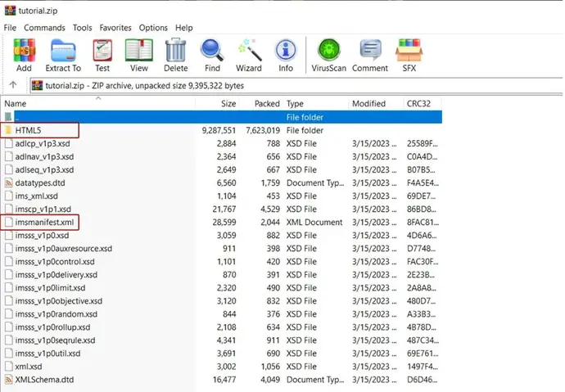Sort by the CRC32 column header

423,103
